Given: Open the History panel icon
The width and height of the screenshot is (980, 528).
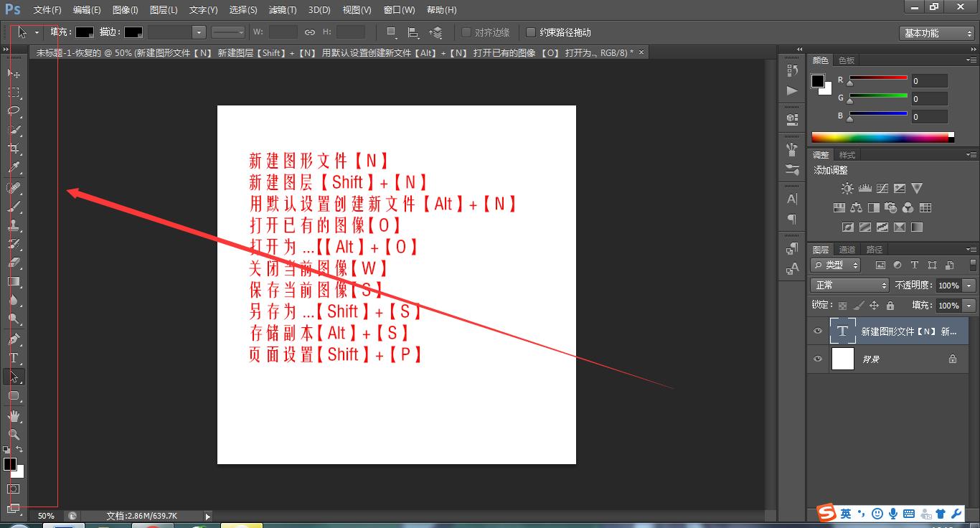Looking at the screenshot, I should [x=792, y=70].
